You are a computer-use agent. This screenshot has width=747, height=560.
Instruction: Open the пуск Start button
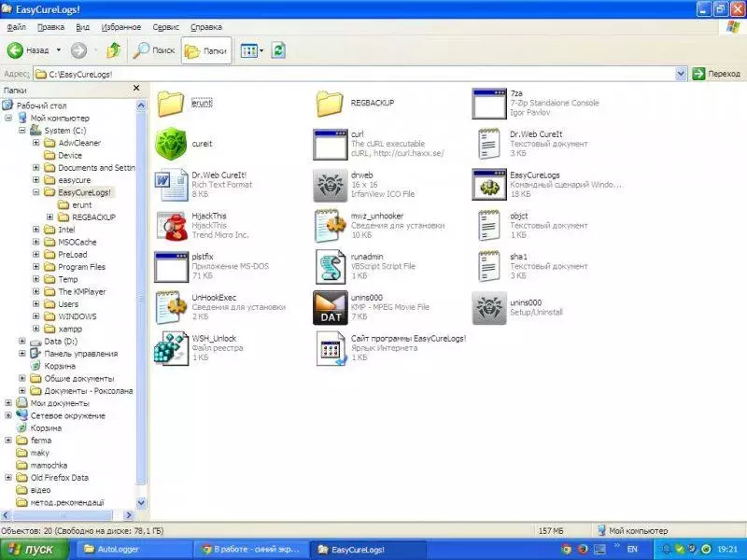point(35,550)
